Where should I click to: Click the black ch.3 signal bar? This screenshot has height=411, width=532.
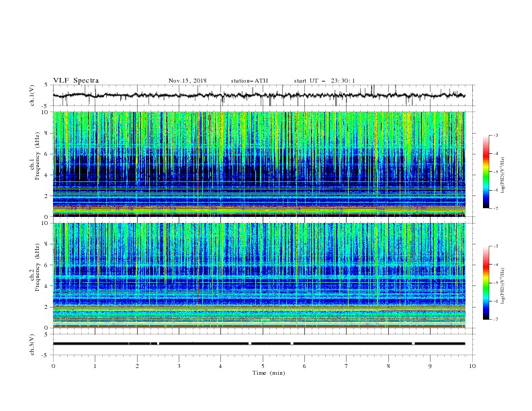tap(259, 344)
